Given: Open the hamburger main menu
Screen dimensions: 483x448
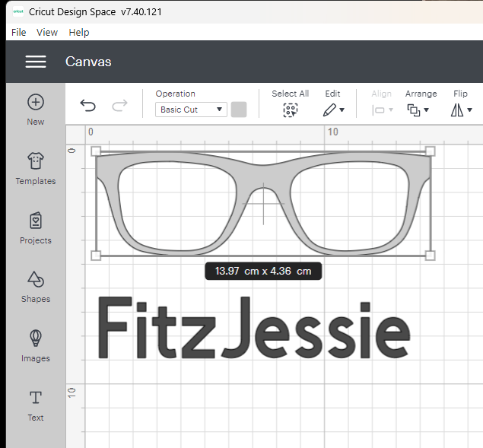Looking at the screenshot, I should tap(36, 62).
